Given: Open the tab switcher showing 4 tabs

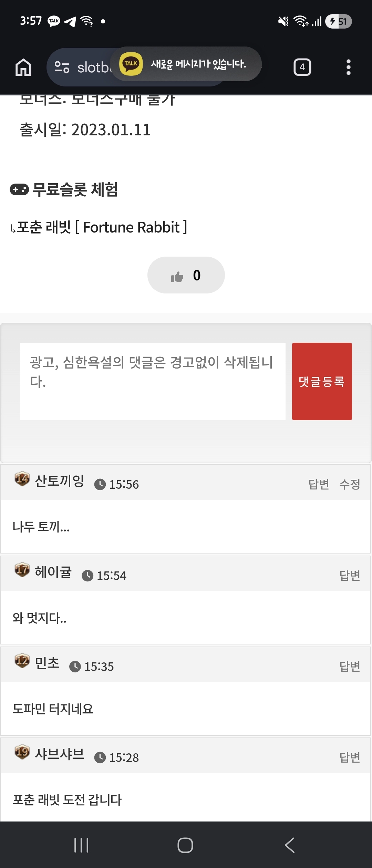Looking at the screenshot, I should (302, 67).
